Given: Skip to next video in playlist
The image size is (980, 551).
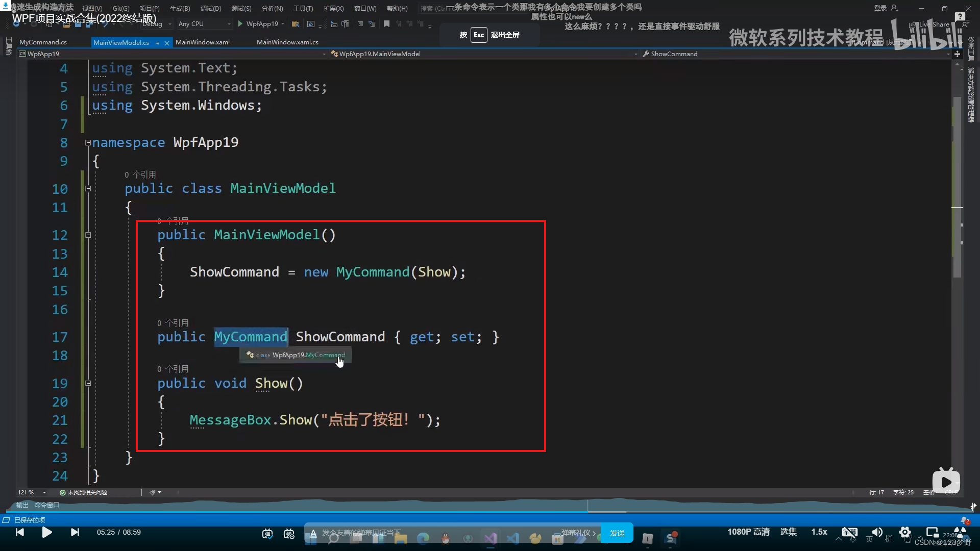Looking at the screenshot, I should tap(75, 532).
